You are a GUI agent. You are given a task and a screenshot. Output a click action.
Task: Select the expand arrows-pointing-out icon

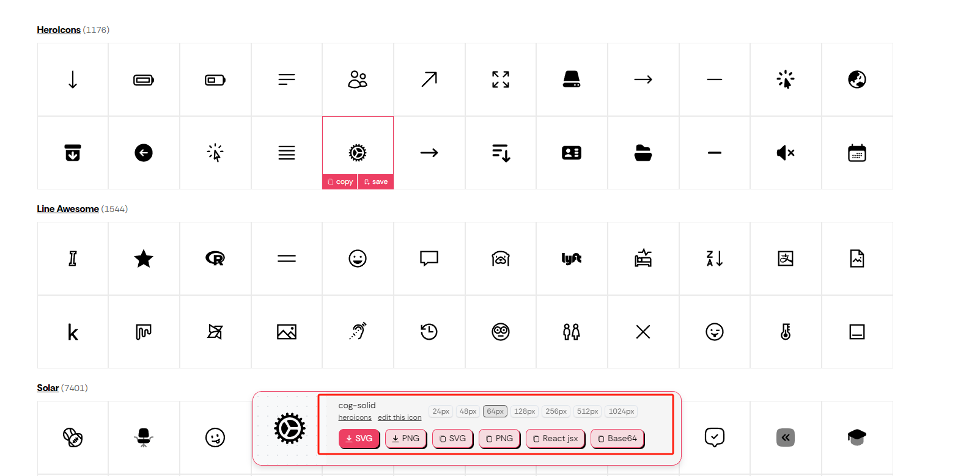pyautogui.click(x=501, y=79)
